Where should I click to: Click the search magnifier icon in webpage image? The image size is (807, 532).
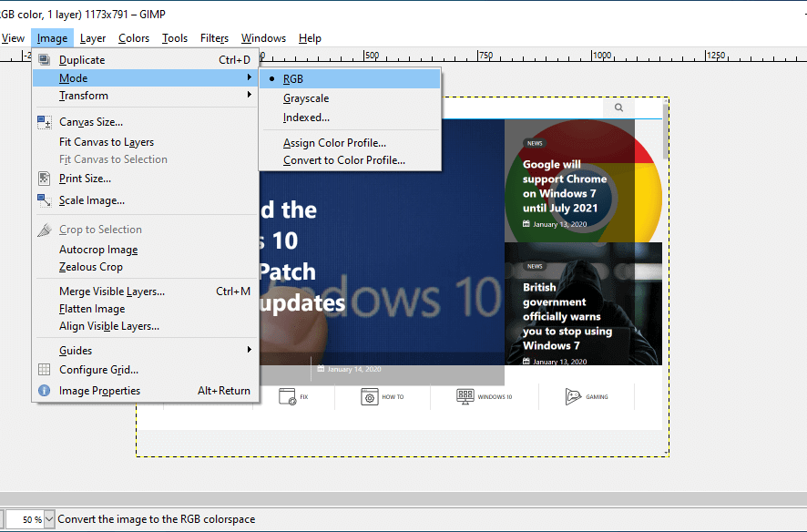618,107
